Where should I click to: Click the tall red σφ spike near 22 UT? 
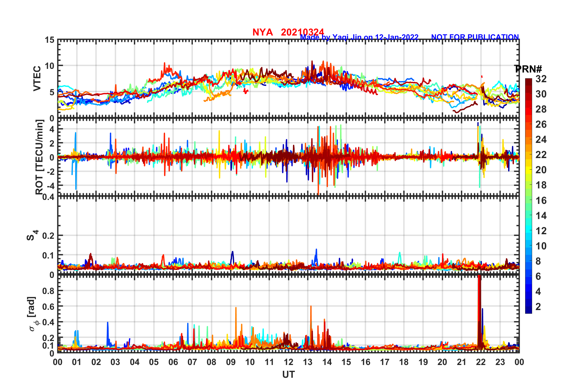coord(479,313)
